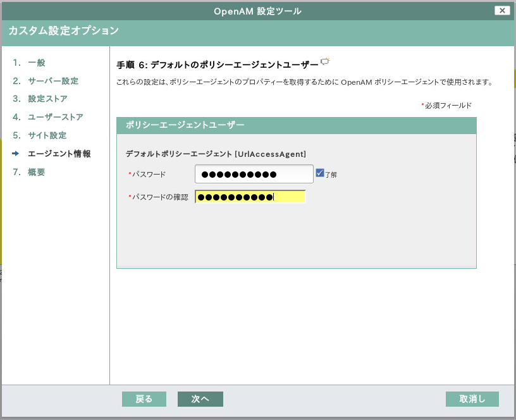Close the OpenAM 設定ツール window
The height and width of the screenshot is (420, 516).
(503, 10)
